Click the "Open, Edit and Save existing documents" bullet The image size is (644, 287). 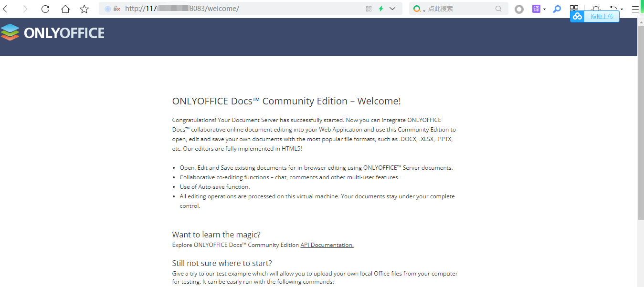click(316, 168)
